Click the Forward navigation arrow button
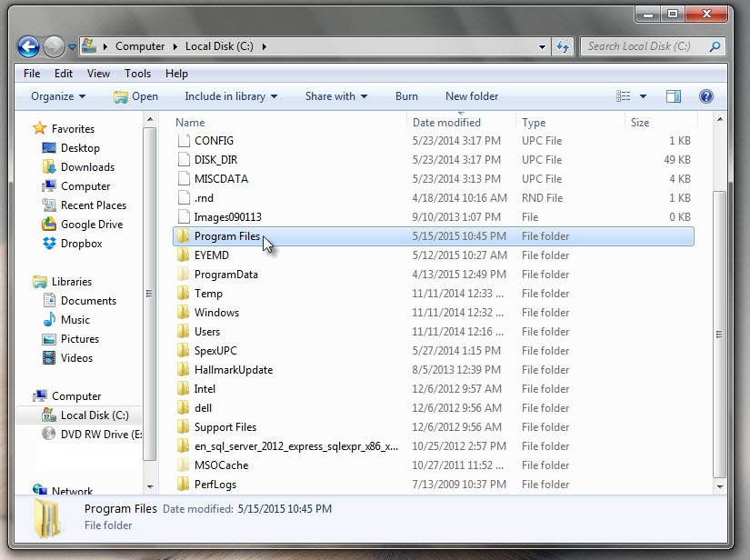Screen dimensions: 750x560 tap(54, 46)
